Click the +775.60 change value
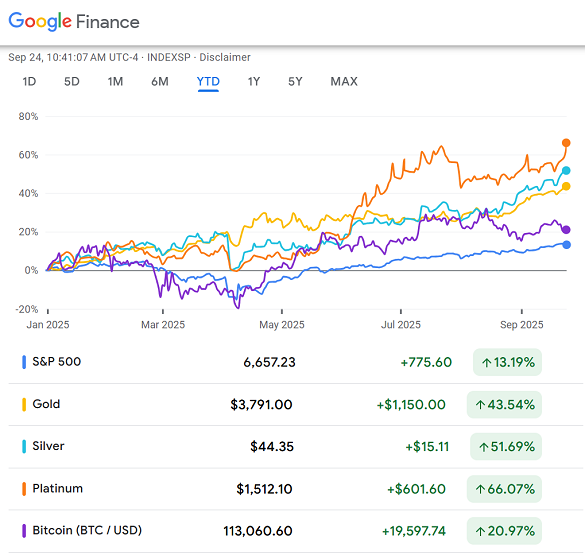585x555 pixels. point(426,362)
